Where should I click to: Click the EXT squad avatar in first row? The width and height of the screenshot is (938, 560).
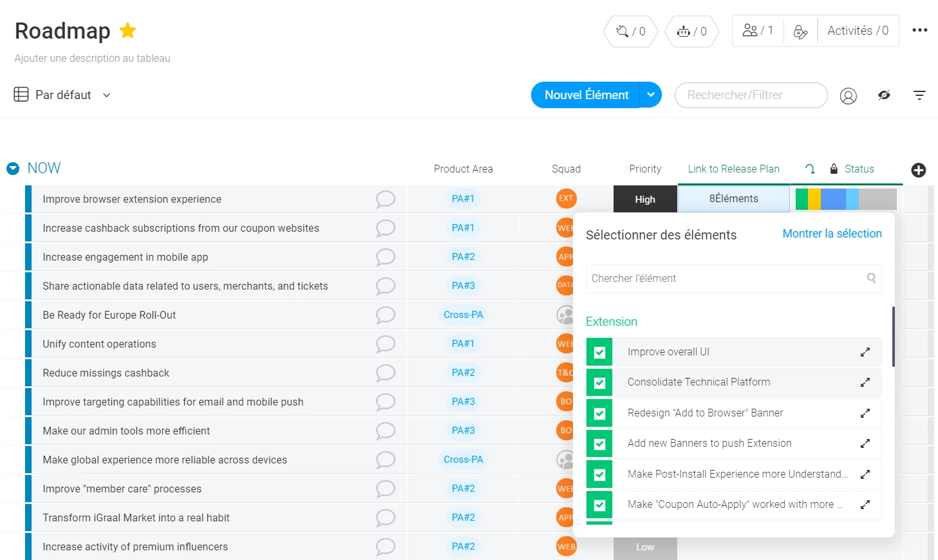tap(566, 198)
